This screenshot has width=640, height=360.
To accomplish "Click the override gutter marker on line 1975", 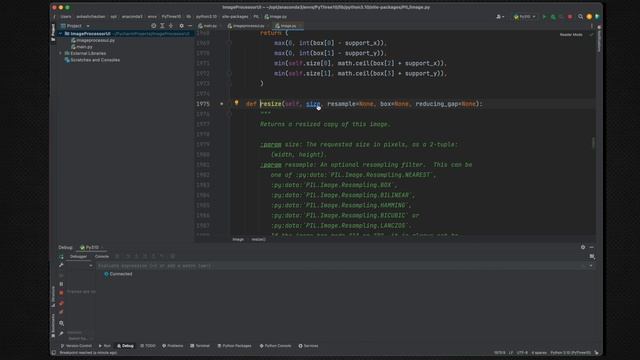I will point(222,104).
